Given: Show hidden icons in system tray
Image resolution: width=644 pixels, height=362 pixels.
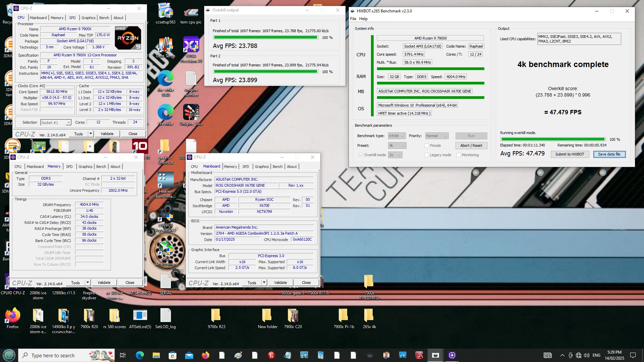Looking at the screenshot, I should point(562,355).
